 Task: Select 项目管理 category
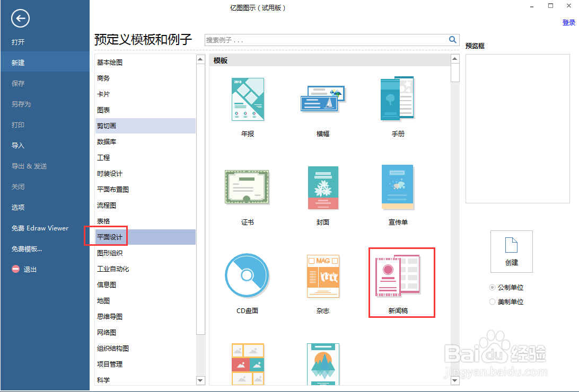pos(145,363)
